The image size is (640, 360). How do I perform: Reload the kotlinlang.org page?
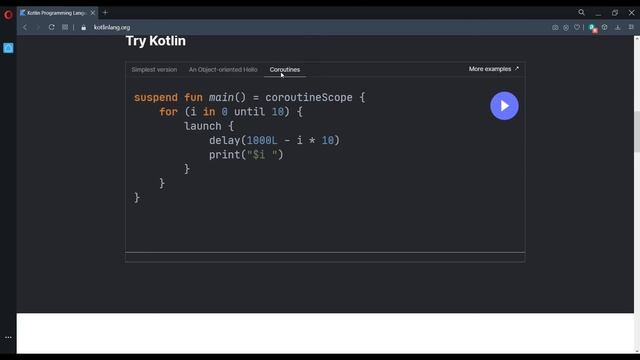[51, 27]
